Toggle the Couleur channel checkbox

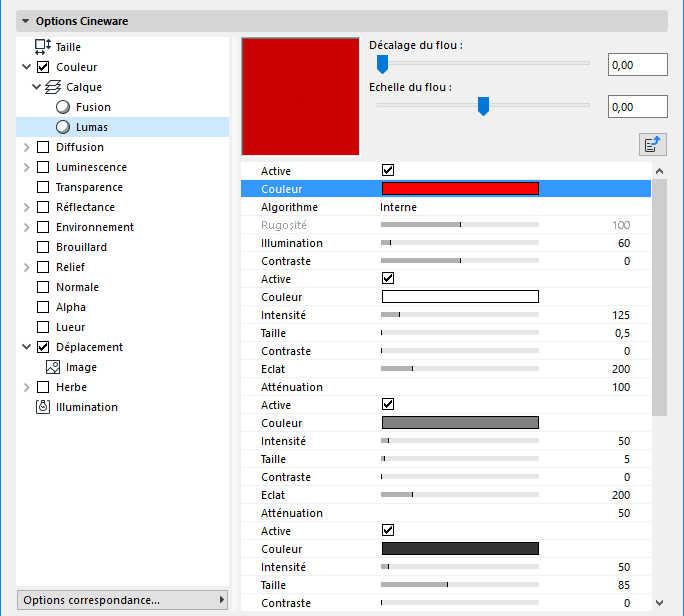click(x=43, y=67)
